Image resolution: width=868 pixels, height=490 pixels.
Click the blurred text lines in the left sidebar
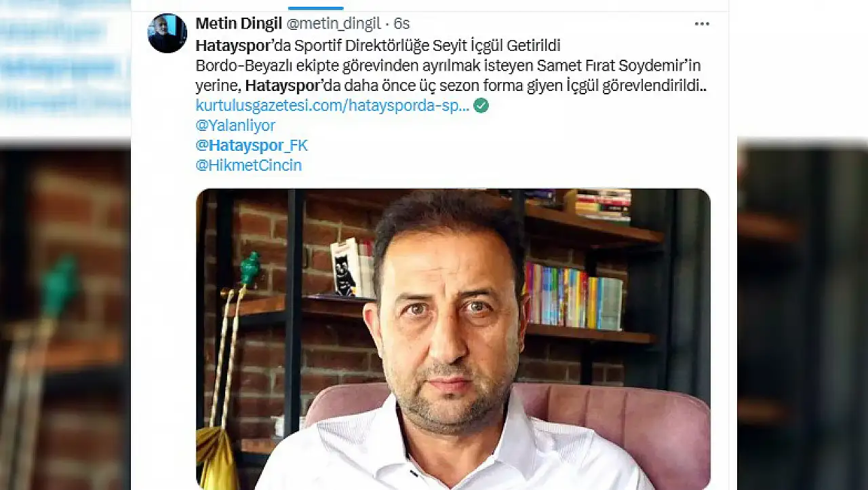click(65, 67)
